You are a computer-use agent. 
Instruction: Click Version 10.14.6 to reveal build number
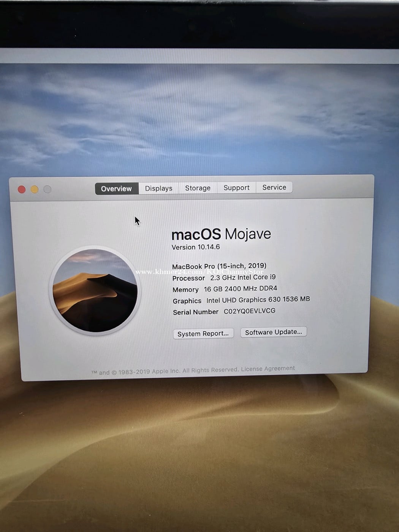196,247
